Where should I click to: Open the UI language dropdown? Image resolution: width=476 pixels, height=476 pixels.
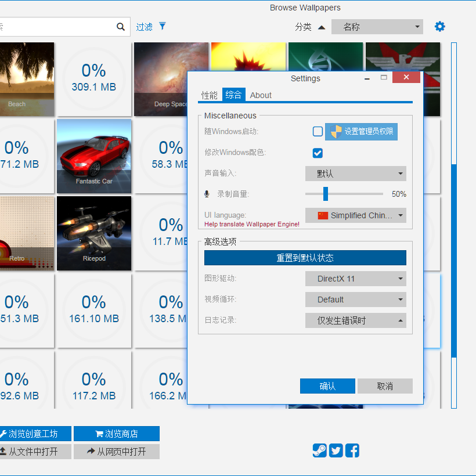point(355,215)
